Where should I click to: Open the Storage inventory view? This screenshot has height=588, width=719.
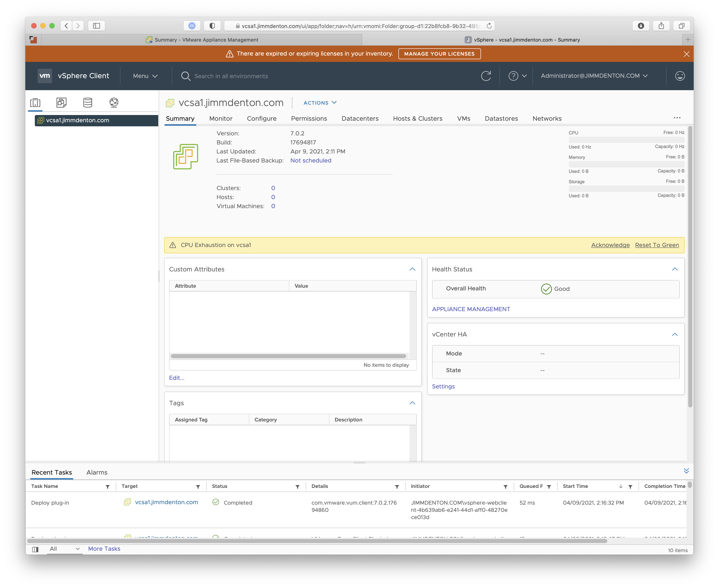click(88, 102)
